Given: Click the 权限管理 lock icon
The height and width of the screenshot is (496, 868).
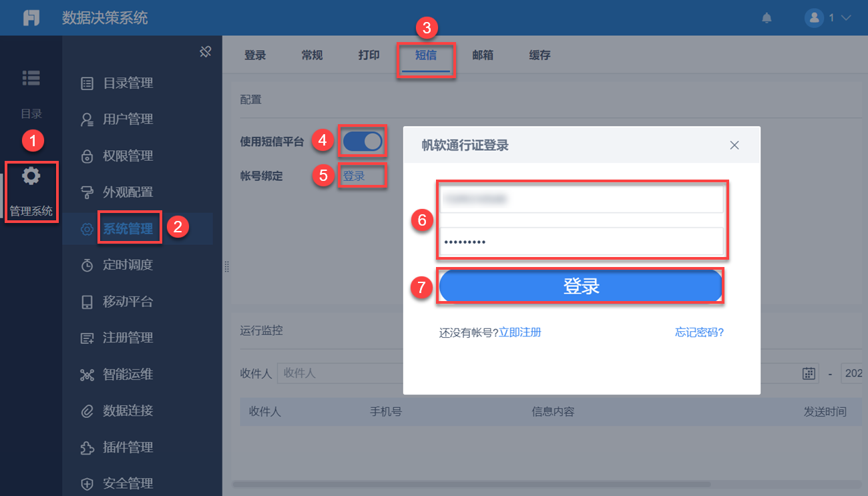Looking at the screenshot, I should coord(87,156).
